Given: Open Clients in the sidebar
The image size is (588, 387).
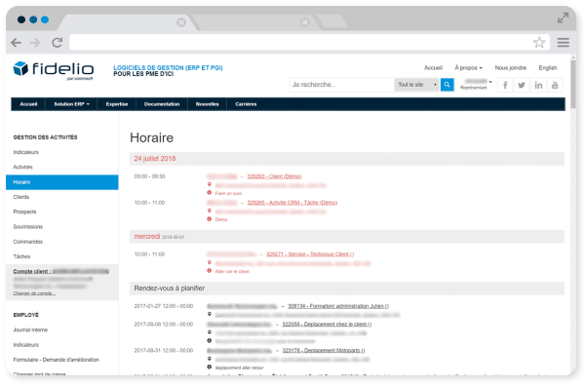Looking at the screenshot, I should coord(21,197).
